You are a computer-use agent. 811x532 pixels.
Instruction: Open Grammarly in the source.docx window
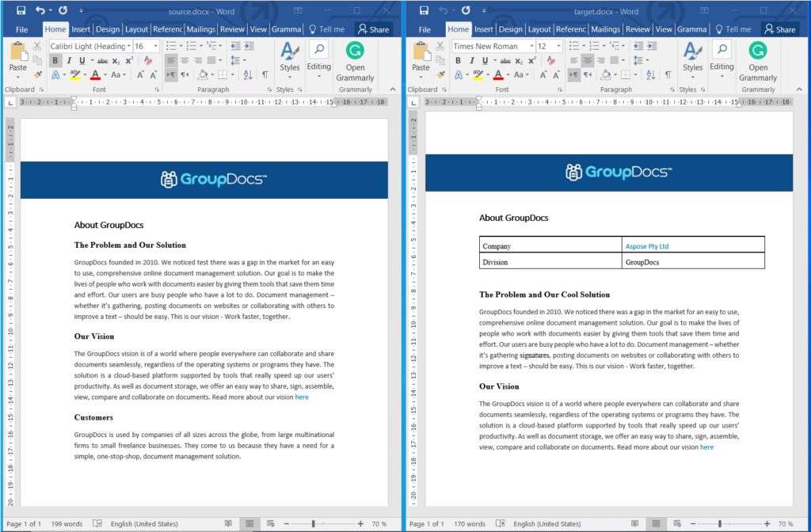(x=355, y=62)
